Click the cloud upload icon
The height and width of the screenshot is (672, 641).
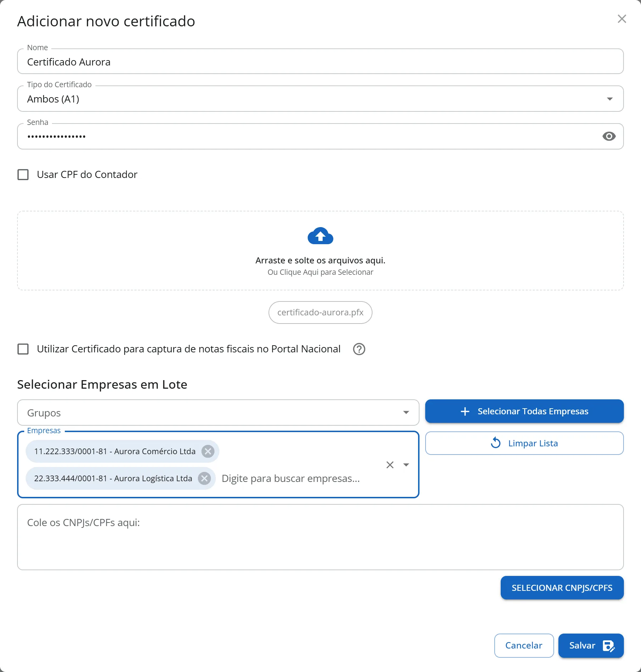(320, 236)
